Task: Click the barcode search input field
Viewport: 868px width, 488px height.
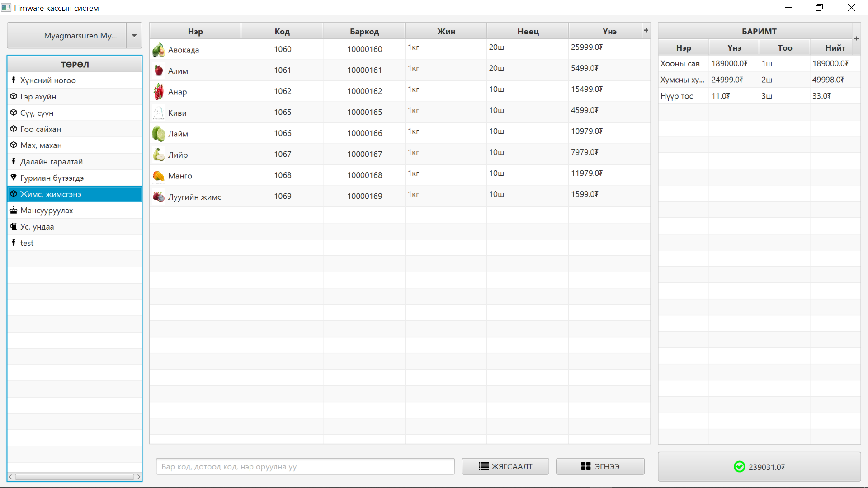Action: click(305, 466)
